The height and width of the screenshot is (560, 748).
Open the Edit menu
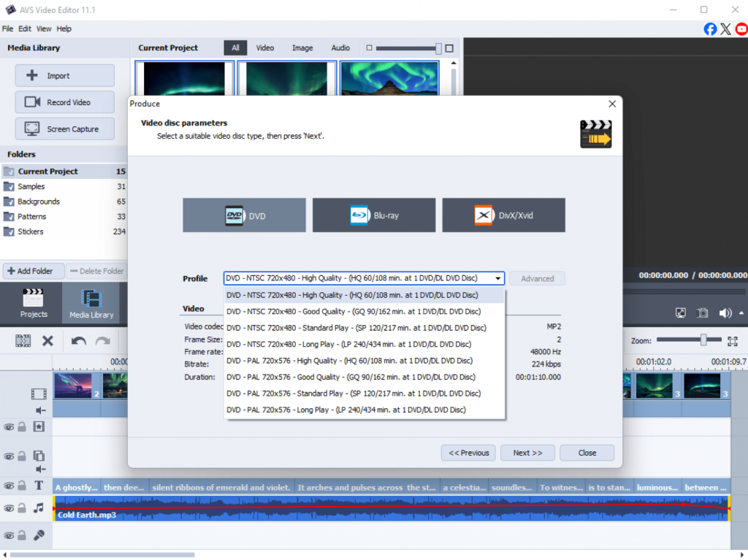pos(25,28)
